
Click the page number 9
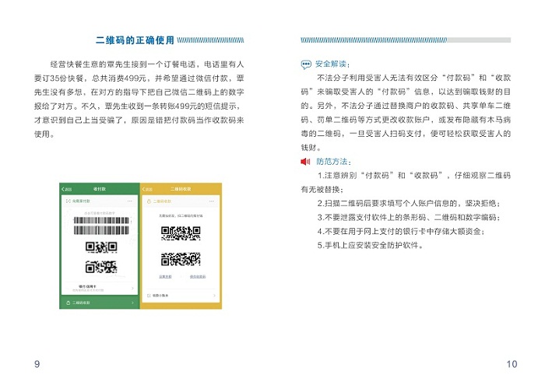37,364
